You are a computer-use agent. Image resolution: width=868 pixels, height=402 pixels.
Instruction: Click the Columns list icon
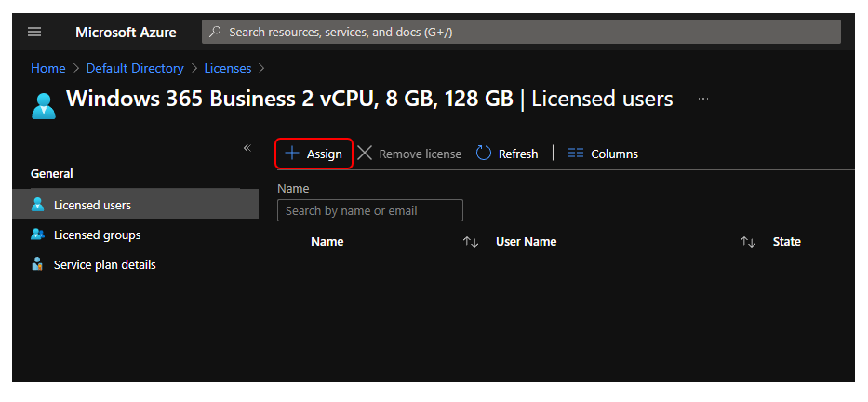576,154
